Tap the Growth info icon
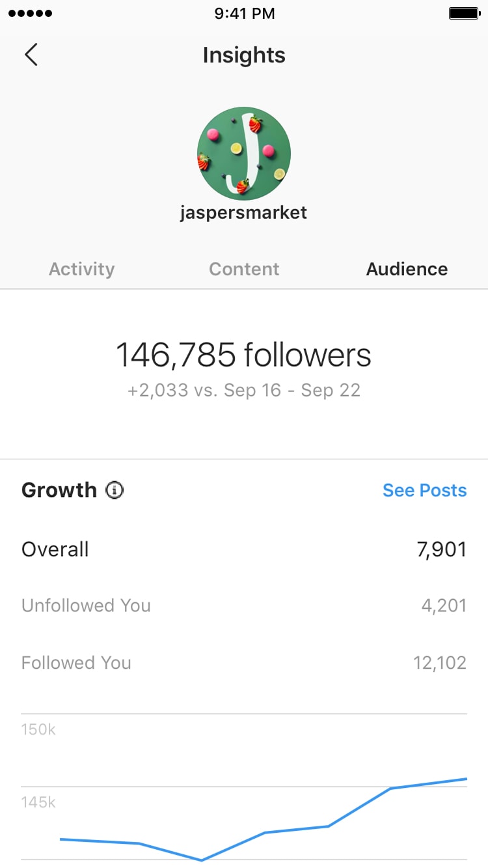Screen dimensions: 488x868 (x=115, y=490)
